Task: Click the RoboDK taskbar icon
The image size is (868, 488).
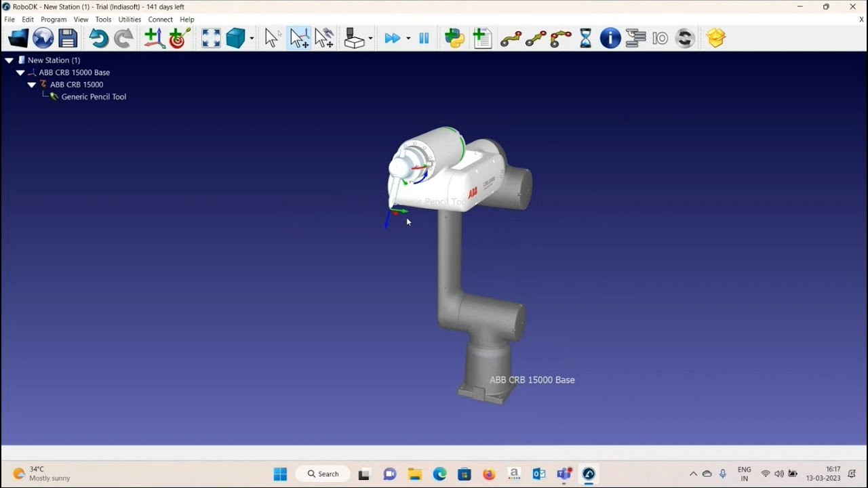Action: pos(589,474)
